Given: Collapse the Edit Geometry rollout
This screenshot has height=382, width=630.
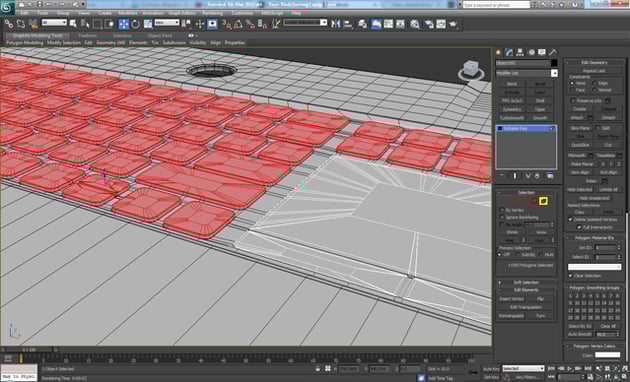Looking at the screenshot, I should [x=594, y=62].
